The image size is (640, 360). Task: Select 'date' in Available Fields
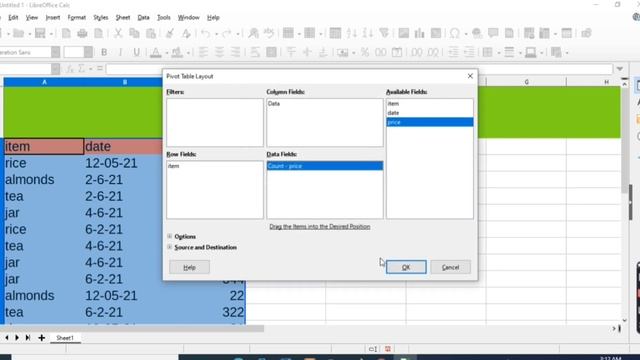[x=430, y=113]
